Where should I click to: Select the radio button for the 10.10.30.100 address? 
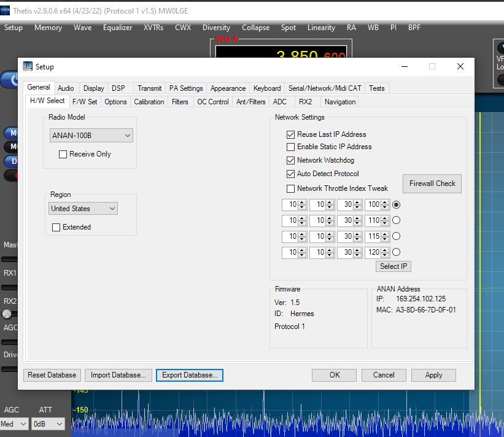coord(397,204)
